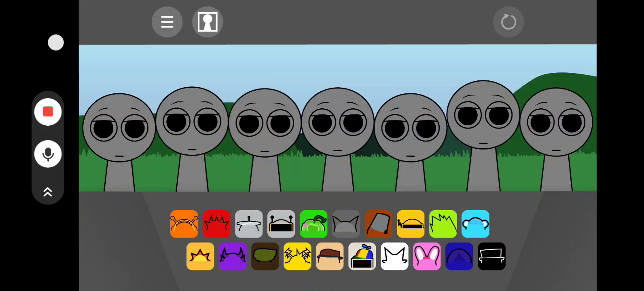644x291 pixels.
Task: Select the brown bucket hat icon
Action: [x=378, y=224]
